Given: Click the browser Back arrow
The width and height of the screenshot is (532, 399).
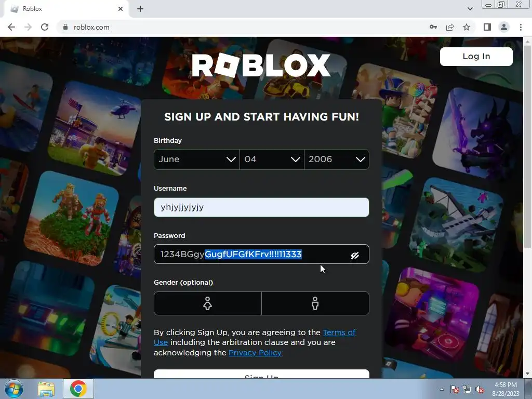Looking at the screenshot, I should pyautogui.click(x=11, y=27).
